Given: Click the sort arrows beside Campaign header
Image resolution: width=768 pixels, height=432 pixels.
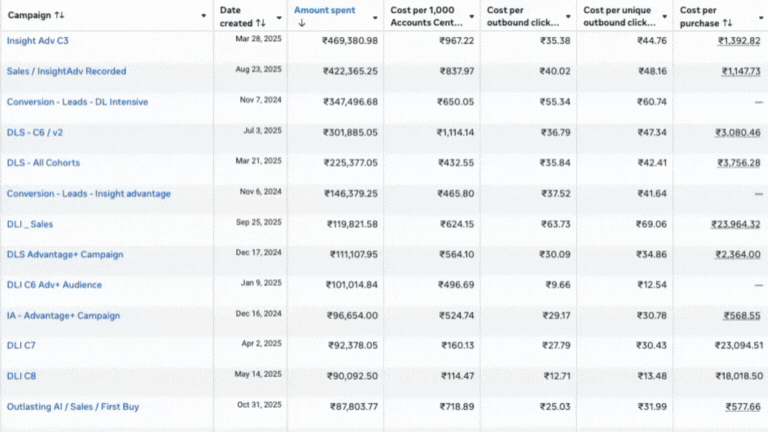Looking at the screenshot, I should [x=59, y=15].
